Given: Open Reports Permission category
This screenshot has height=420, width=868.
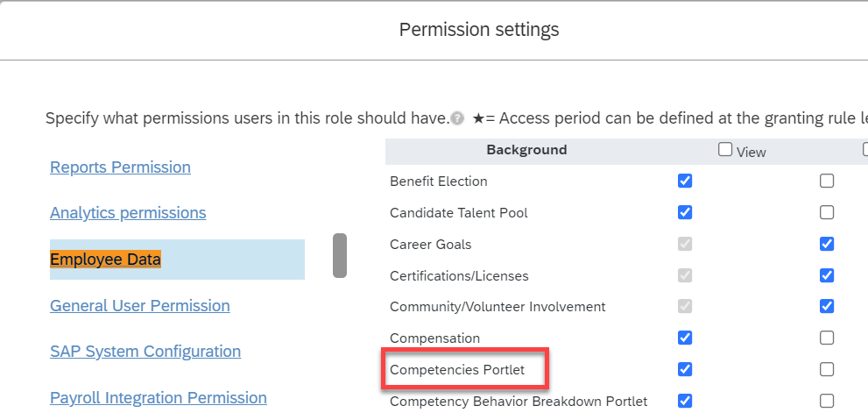Looking at the screenshot, I should click(x=120, y=167).
